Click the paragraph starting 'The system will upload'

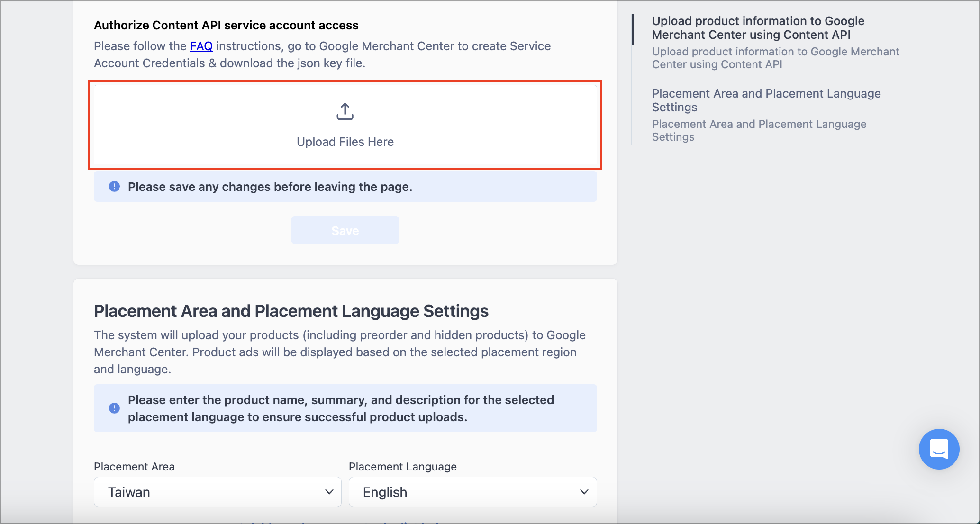point(340,352)
